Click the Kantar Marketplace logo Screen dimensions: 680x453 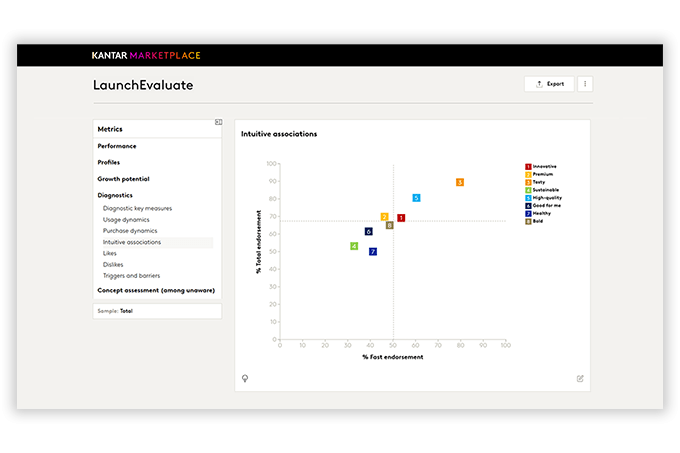(146, 55)
